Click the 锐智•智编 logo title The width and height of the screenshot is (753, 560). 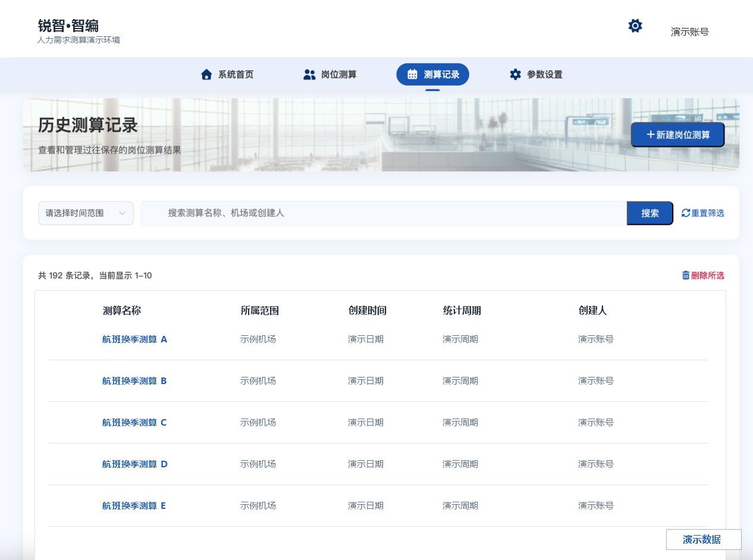[68, 26]
